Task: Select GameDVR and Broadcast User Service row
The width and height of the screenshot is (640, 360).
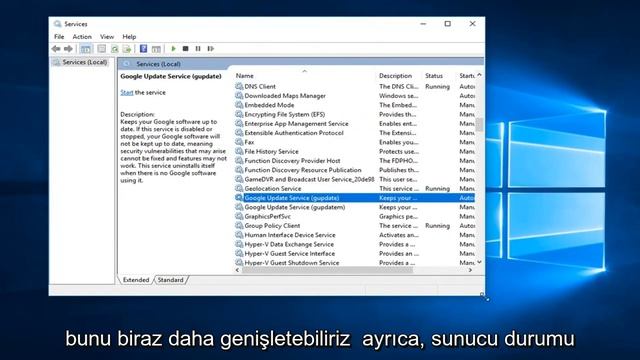Action: point(354,179)
